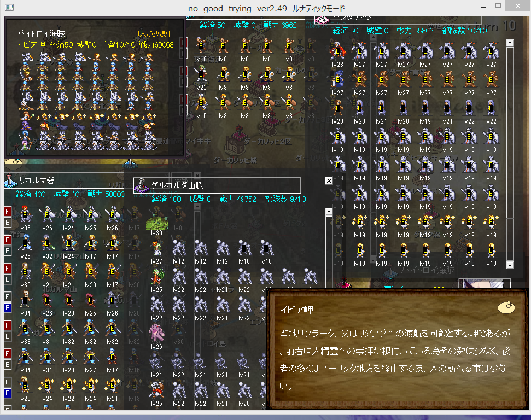Click the 戦力69068 value in the tooltip
The image size is (531, 420).
coord(156,45)
